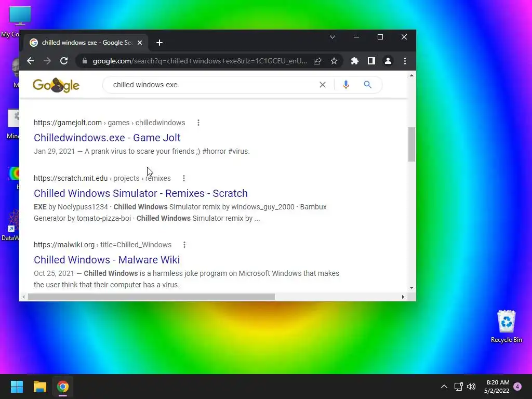Screen dimensions: 532x399
Task: Clear the search box text
Action: point(323,85)
